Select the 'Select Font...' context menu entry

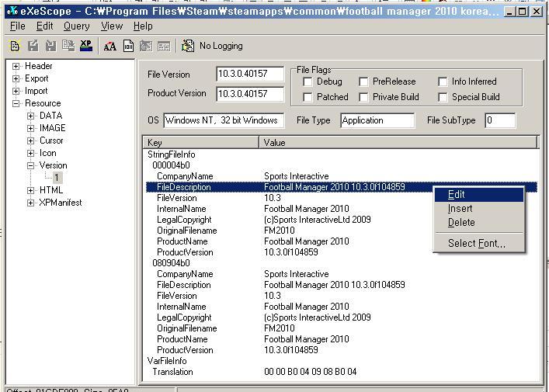point(476,243)
